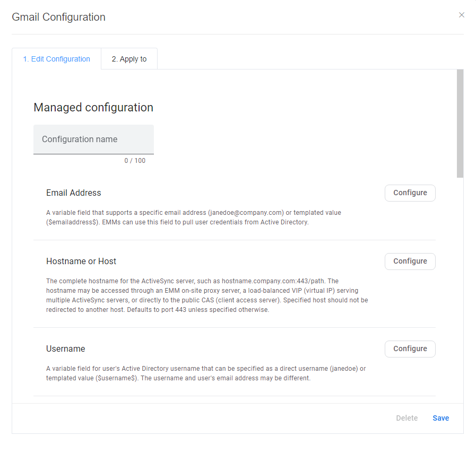The height and width of the screenshot is (453, 476).
Task: Configure the Hostname or Host field
Action: [x=410, y=261]
